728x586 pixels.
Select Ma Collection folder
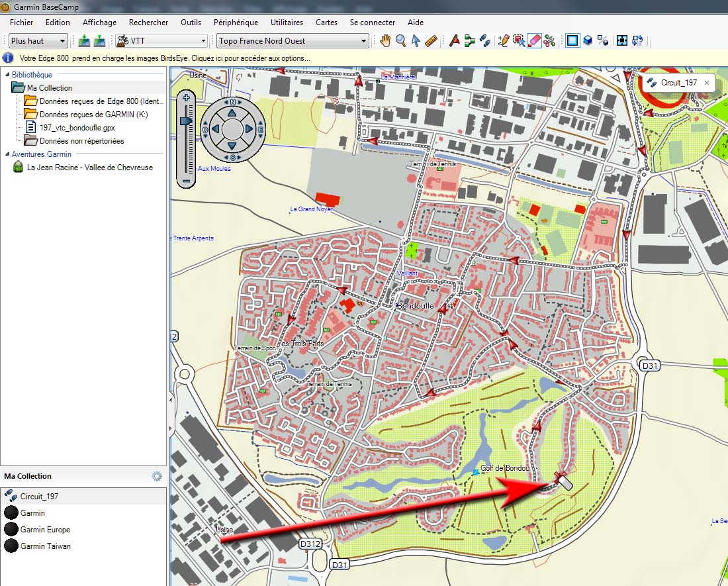[x=49, y=88]
